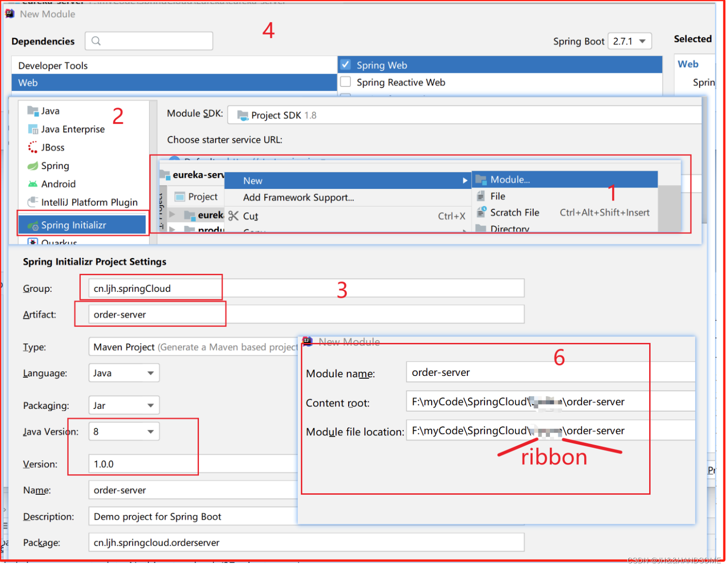The image size is (728, 568).
Task: Click the Module name field
Action: pos(550,372)
